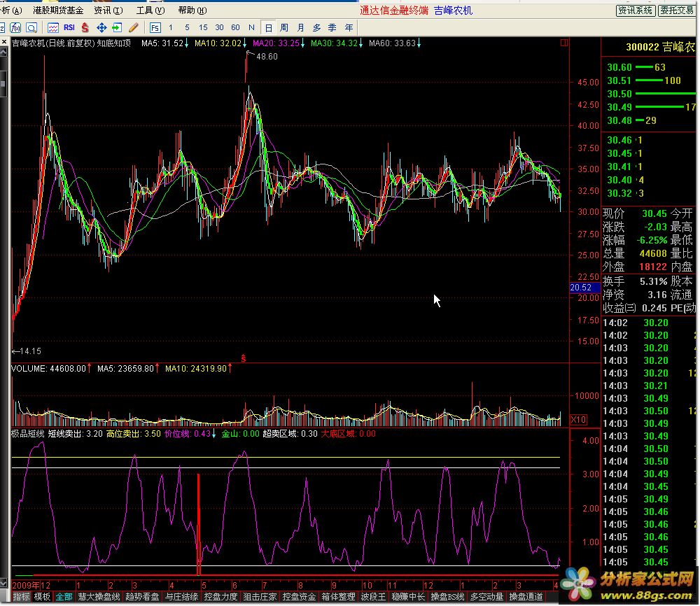Select the 稳赚中长 indicator tab
700x606 pixels.
(x=408, y=597)
